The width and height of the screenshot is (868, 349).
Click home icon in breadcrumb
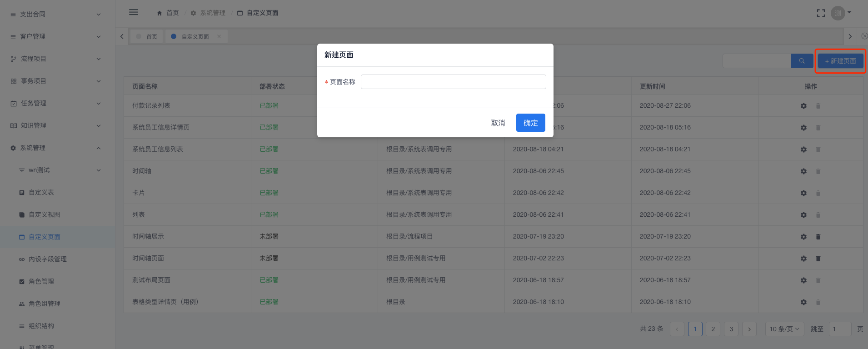click(x=160, y=13)
